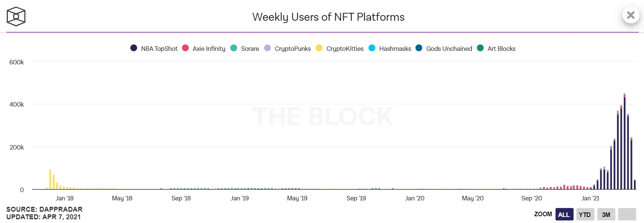Close the chart overlay with X button
This screenshot has width=644, height=223.
(x=630, y=15)
